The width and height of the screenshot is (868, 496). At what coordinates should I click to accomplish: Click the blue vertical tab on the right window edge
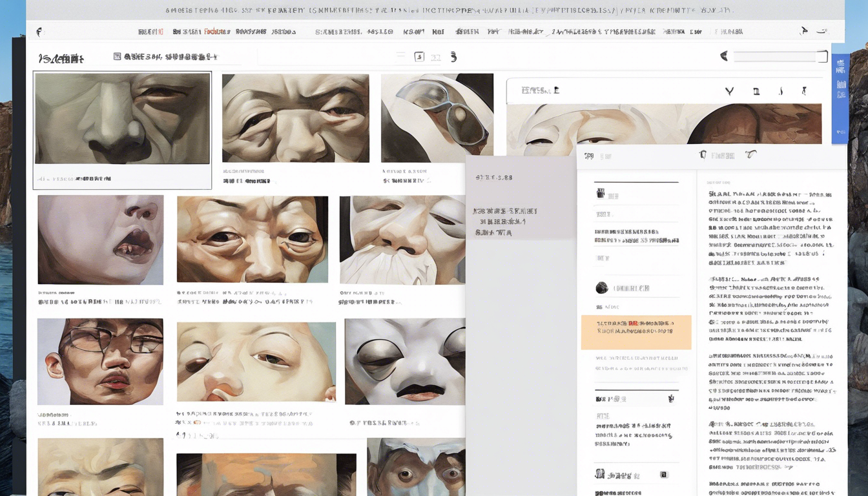coord(840,99)
